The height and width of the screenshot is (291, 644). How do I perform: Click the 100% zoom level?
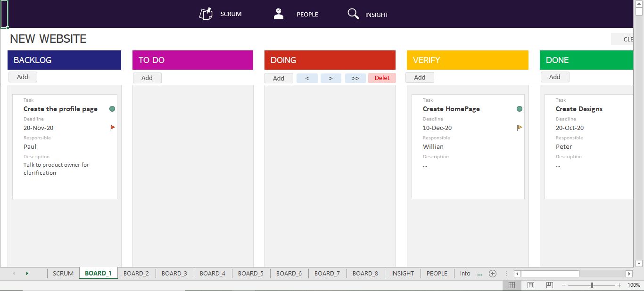click(634, 285)
